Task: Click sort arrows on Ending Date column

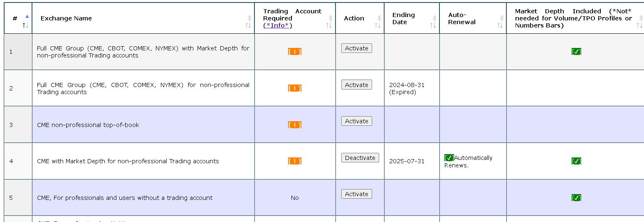Action: 434,22
